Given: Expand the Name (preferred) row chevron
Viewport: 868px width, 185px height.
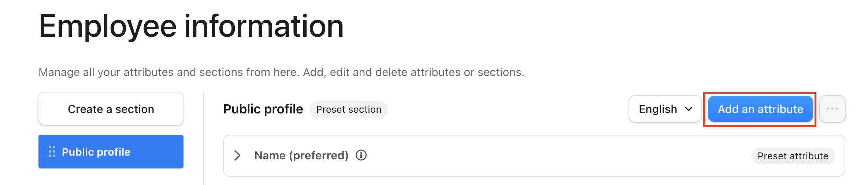Looking at the screenshot, I should (x=237, y=156).
